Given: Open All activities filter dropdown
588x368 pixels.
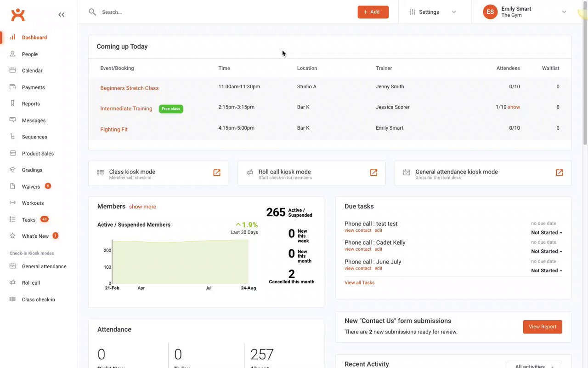Looking at the screenshot, I should tap(534, 366).
